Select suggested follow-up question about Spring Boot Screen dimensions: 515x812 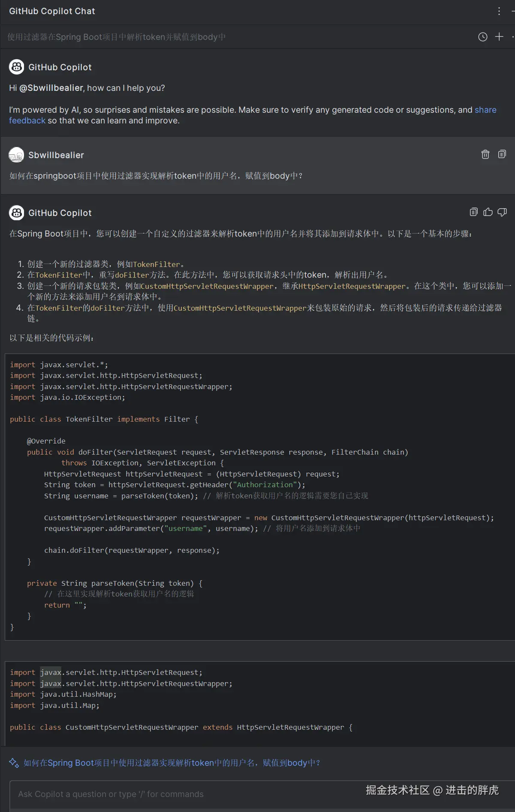pyautogui.click(x=172, y=763)
